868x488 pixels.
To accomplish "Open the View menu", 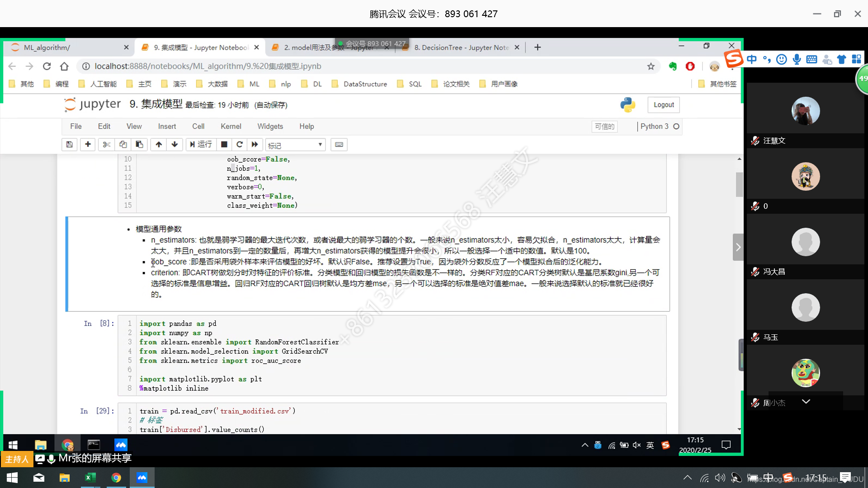I will click(134, 127).
